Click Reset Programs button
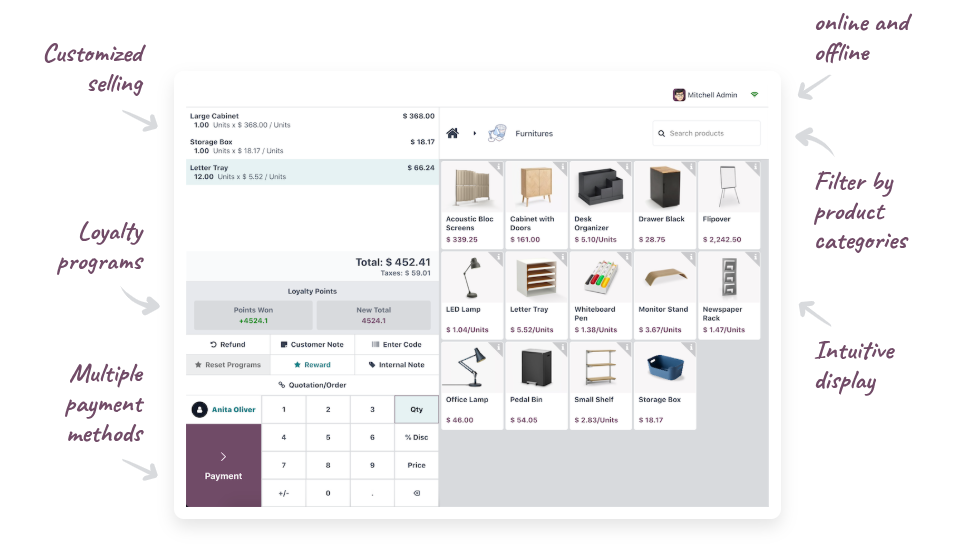Image resolution: width=957 pixels, height=559 pixels. coord(228,364)
